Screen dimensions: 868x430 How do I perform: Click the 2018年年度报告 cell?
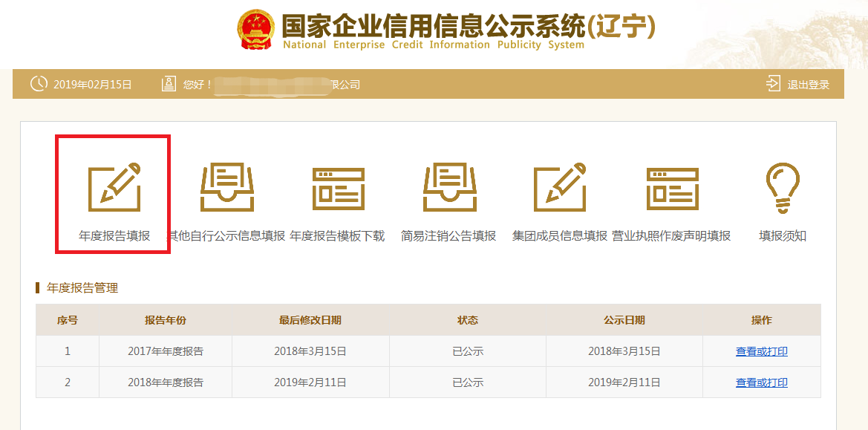166,382
